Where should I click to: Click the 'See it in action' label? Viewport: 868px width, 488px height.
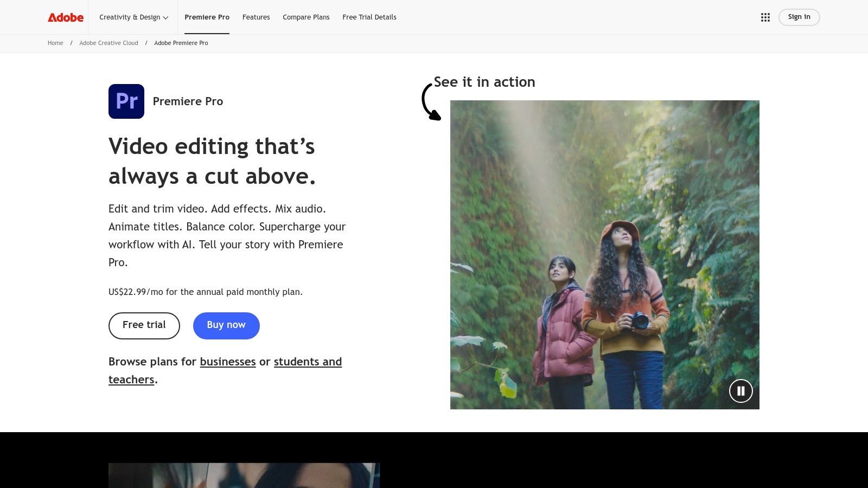click(x=484, y=82)
